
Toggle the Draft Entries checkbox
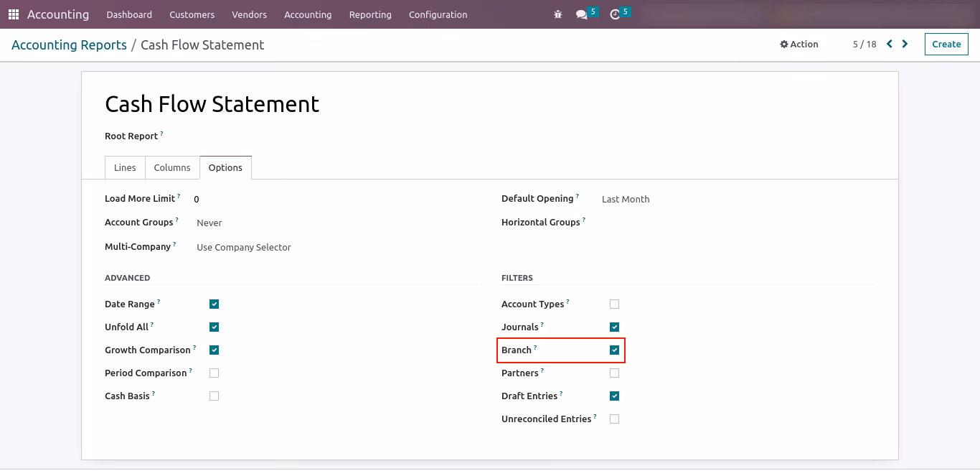click(614, 396)
